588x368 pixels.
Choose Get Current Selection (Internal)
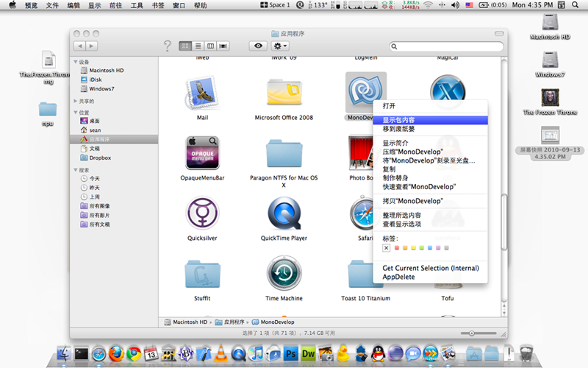coord(431,268)
